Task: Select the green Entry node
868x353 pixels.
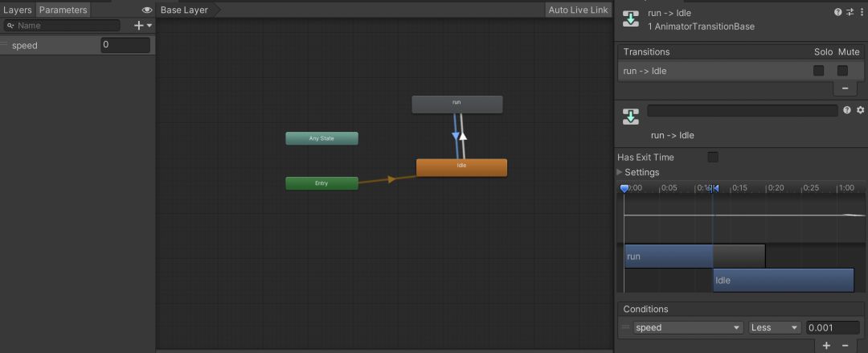Action: 321,183
